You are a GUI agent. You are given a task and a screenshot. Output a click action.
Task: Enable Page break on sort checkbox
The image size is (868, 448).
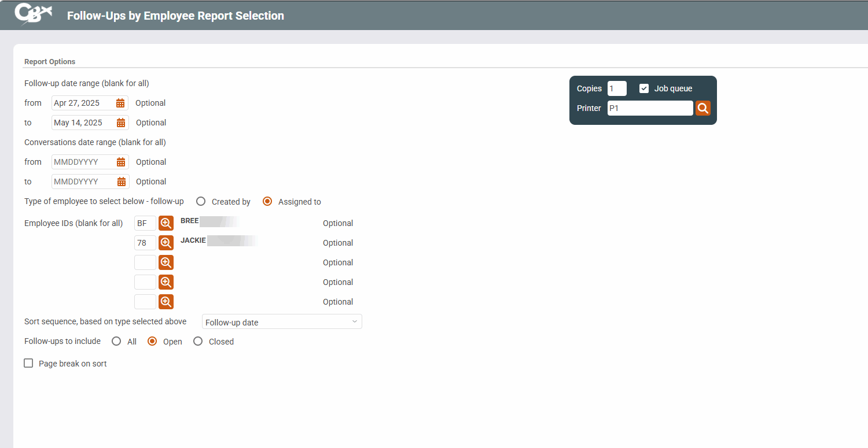click(28, 364)
